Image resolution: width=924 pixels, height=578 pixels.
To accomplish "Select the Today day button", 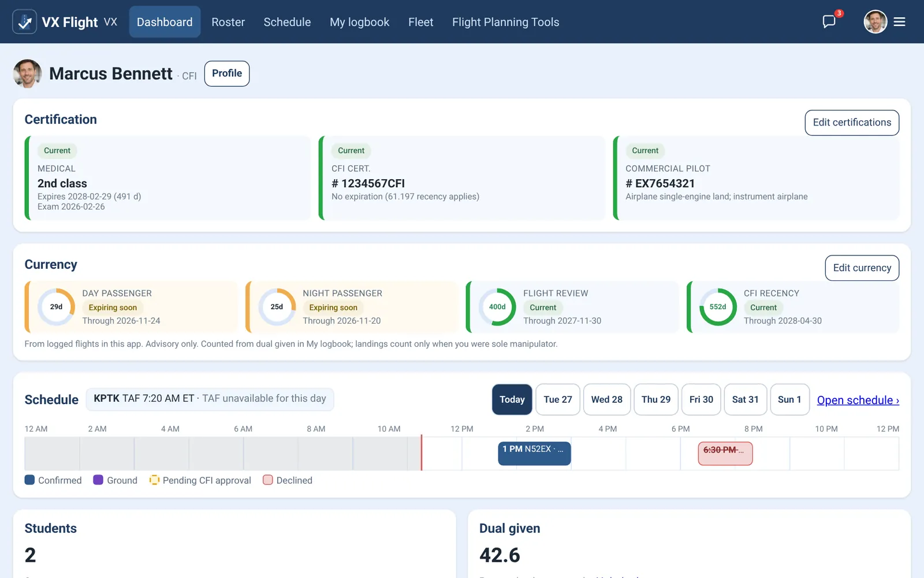I will [512, 399].
